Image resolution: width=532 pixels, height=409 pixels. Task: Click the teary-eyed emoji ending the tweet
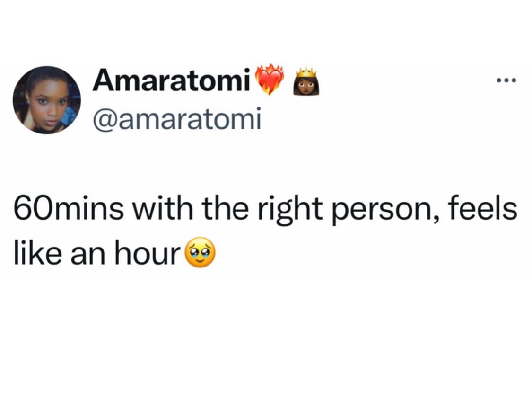[201, 255]
